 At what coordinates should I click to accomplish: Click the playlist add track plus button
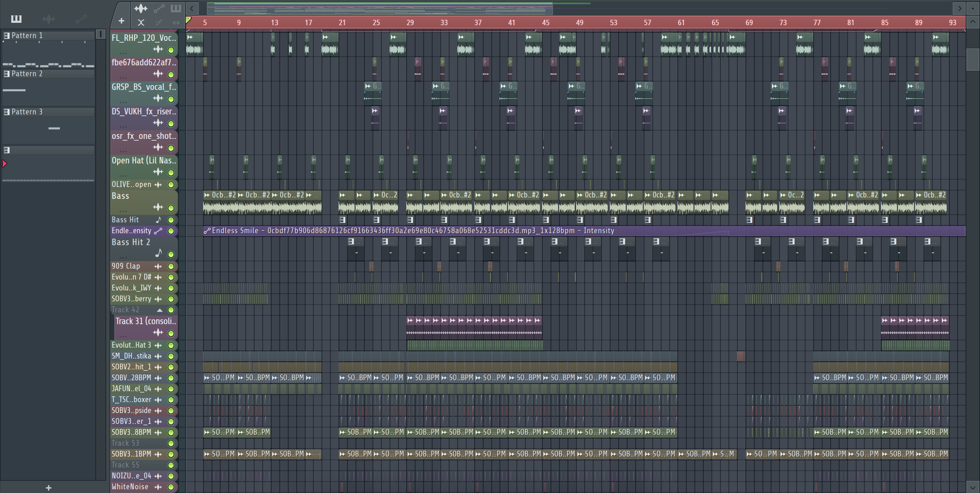coord(121,21)
